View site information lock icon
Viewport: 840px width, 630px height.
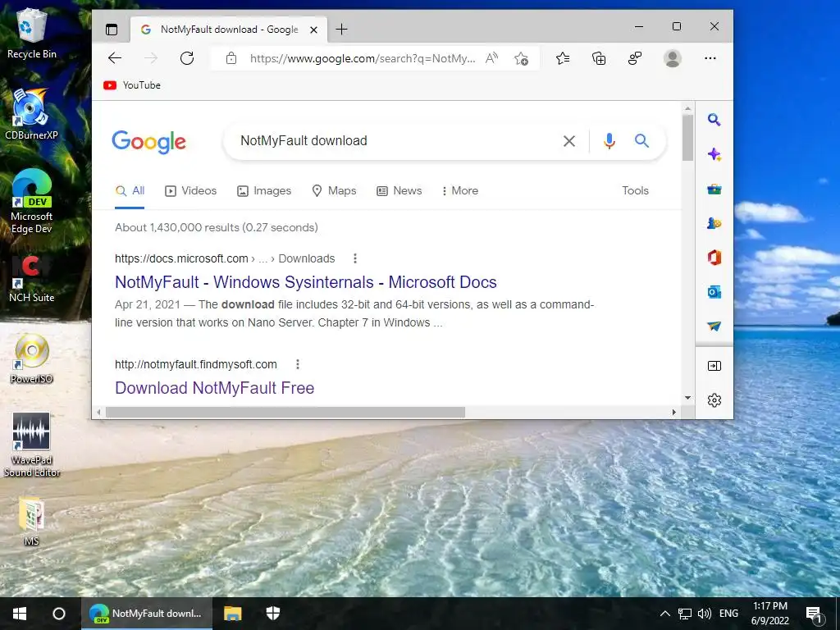(231, 58)
